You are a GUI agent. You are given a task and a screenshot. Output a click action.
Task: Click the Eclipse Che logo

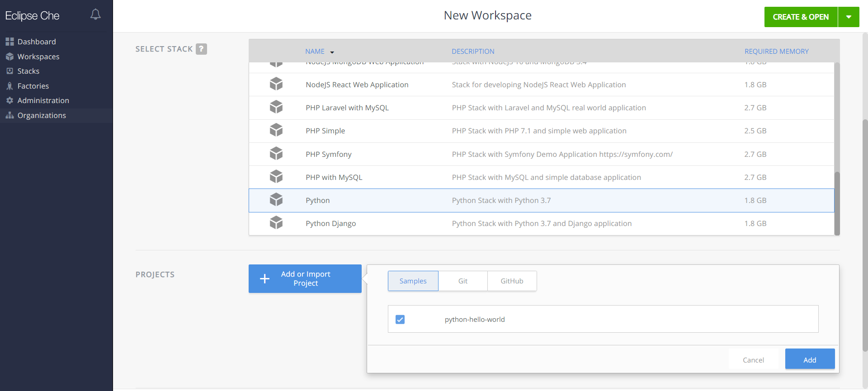[x=33, y=15]
